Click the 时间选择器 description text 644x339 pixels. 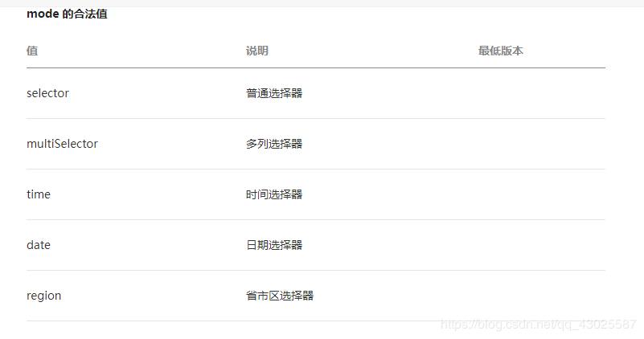click(x=274, y=194)
